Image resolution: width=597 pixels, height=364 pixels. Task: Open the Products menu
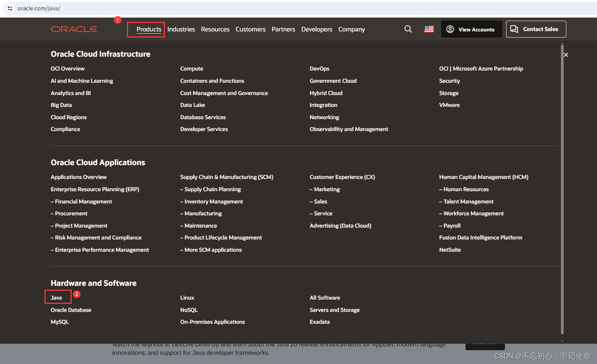click(149, 30)
